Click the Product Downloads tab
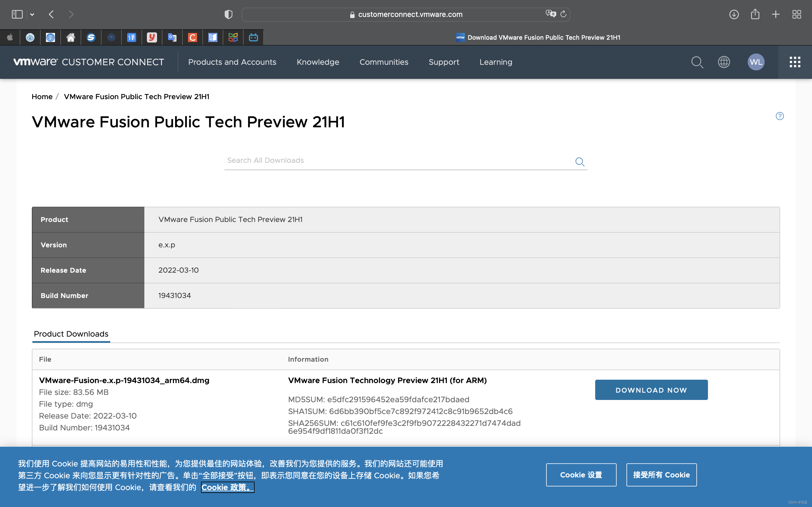This screenshot has height=507, width=812. (x=70, y=333)
